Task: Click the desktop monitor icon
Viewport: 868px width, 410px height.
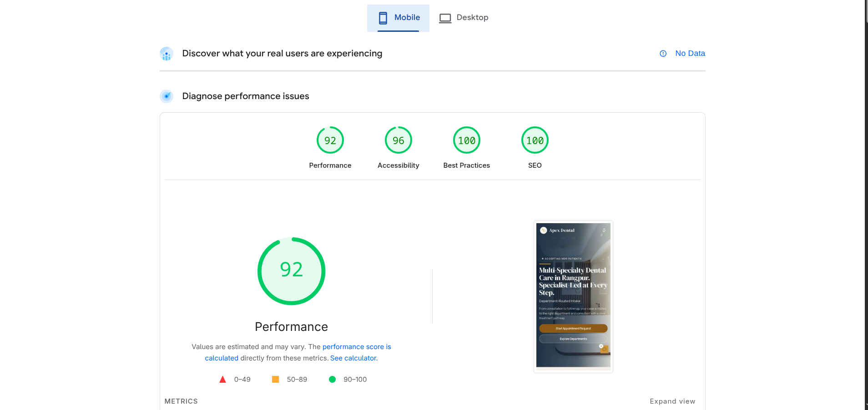Action: [445, 18]
